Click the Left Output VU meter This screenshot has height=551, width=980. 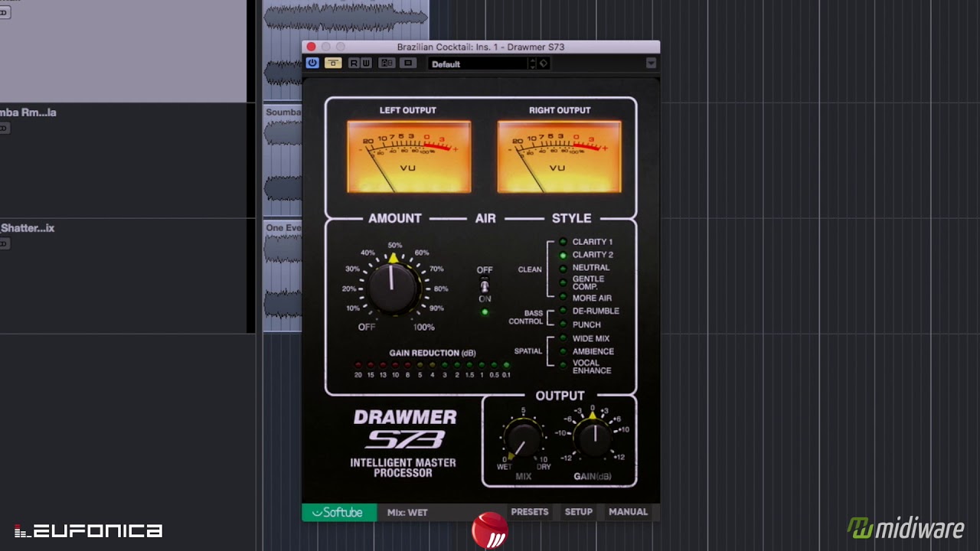409,157
